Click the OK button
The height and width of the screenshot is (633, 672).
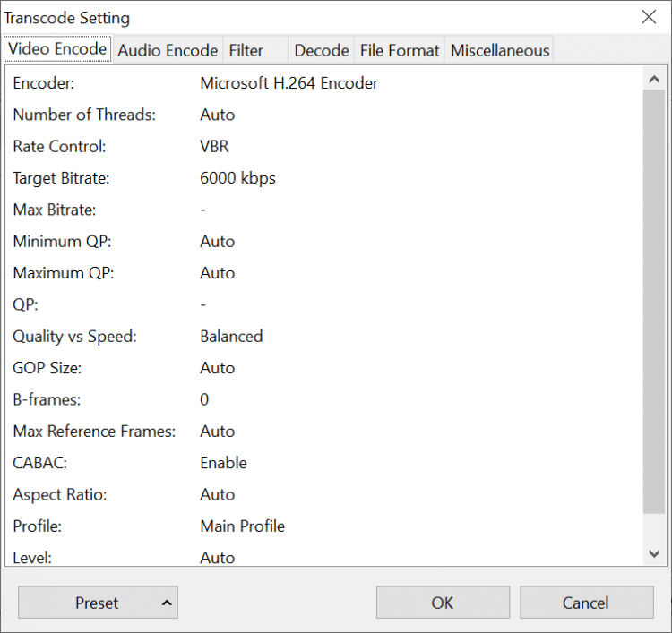443,603
